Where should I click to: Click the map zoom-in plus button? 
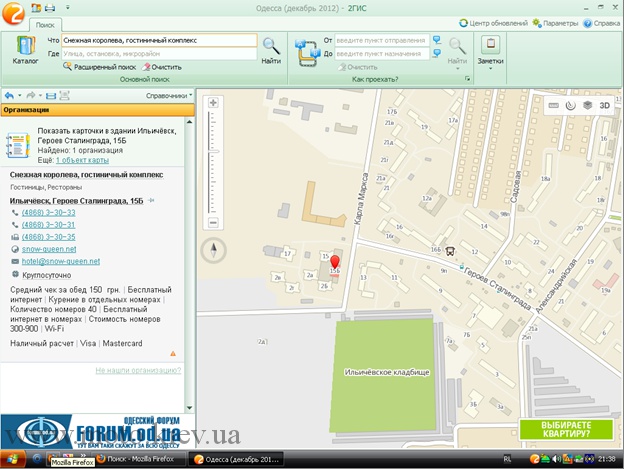pyautogui.click(x=213, y=103)
